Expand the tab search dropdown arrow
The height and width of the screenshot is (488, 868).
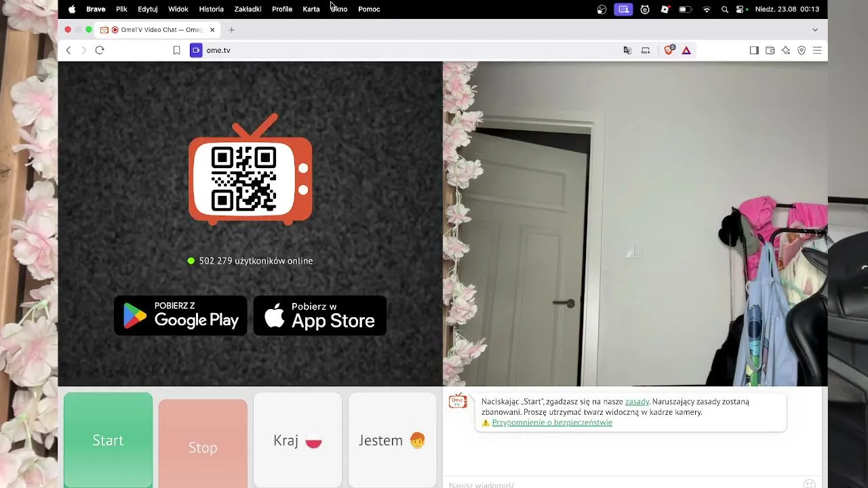pyautogui.click(x=815, y=30)
